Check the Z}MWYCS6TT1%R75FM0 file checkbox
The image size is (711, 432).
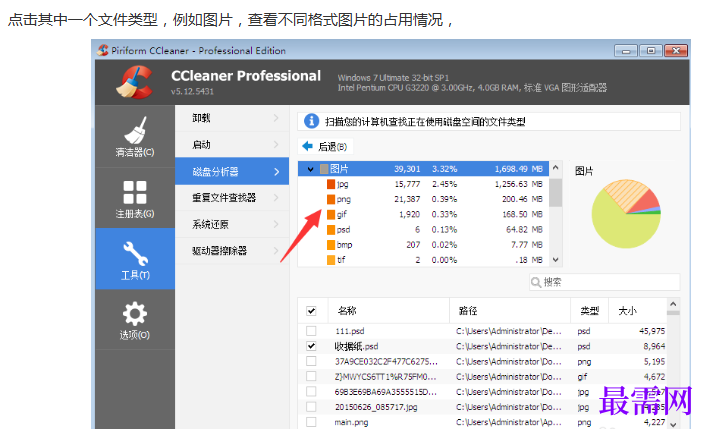point(311,376)
